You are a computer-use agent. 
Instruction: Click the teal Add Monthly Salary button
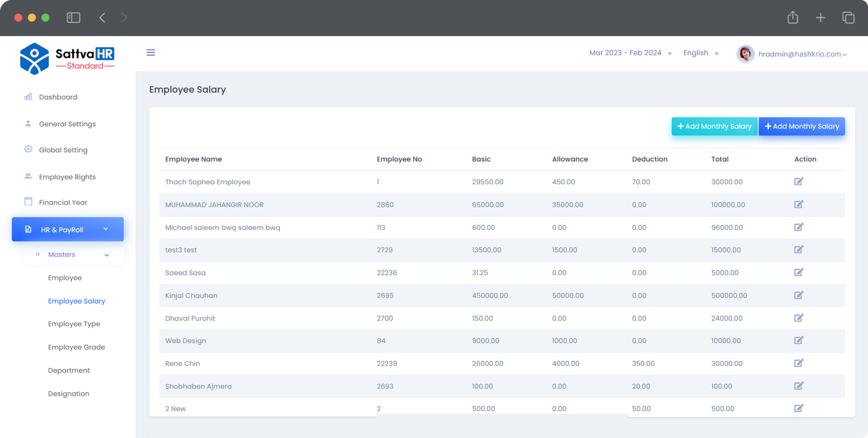pos(714,126)
